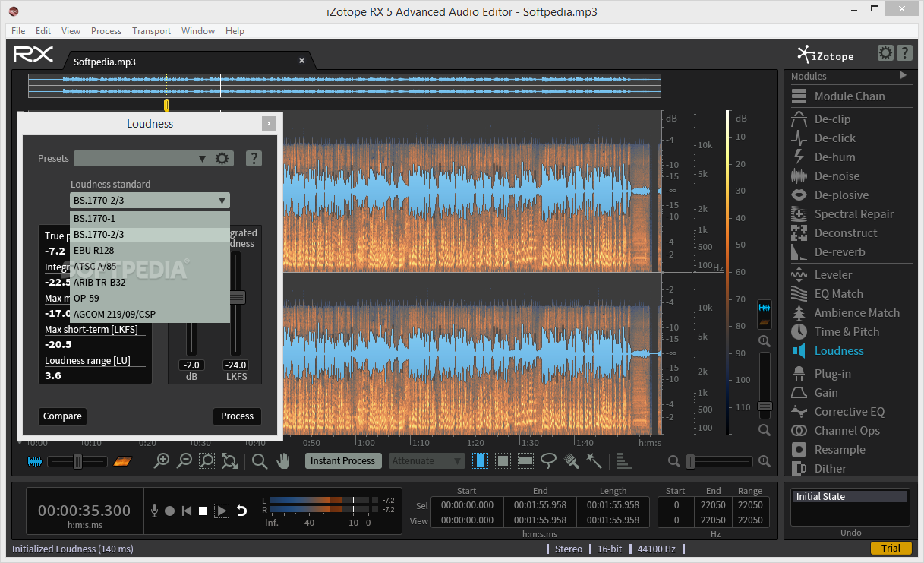
Task: Open the Presets dropdown in Loudness
Action: pyautogui.click(x=141, y=159)
